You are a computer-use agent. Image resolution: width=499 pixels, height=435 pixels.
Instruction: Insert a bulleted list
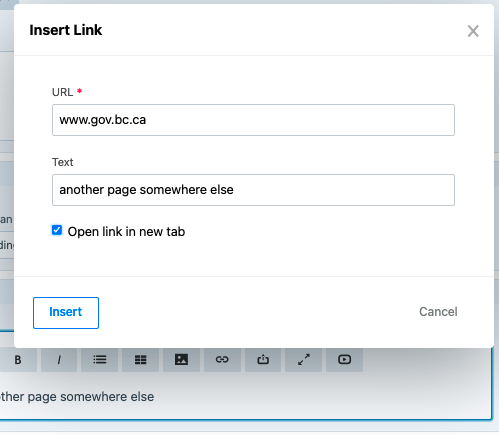(100, 360)
